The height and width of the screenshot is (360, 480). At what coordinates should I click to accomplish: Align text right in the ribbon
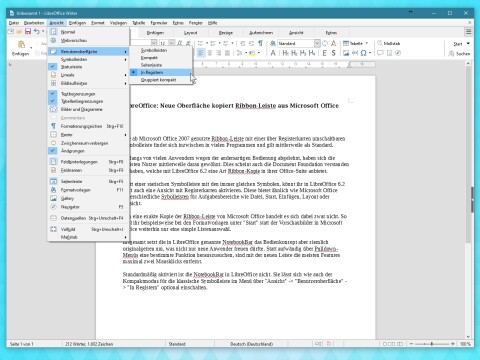point(218,53)
